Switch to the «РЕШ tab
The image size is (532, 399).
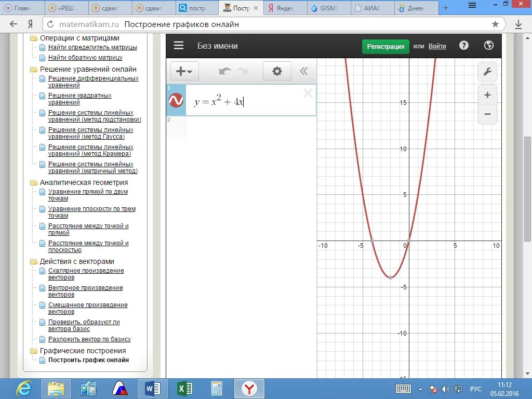click(x=66, y=8)
